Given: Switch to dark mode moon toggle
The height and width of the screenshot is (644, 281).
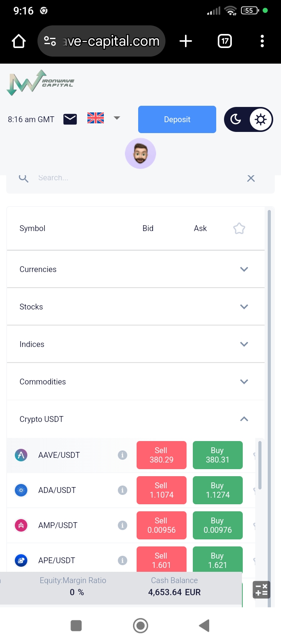Looking at the screenshot, I should point(236,119).
